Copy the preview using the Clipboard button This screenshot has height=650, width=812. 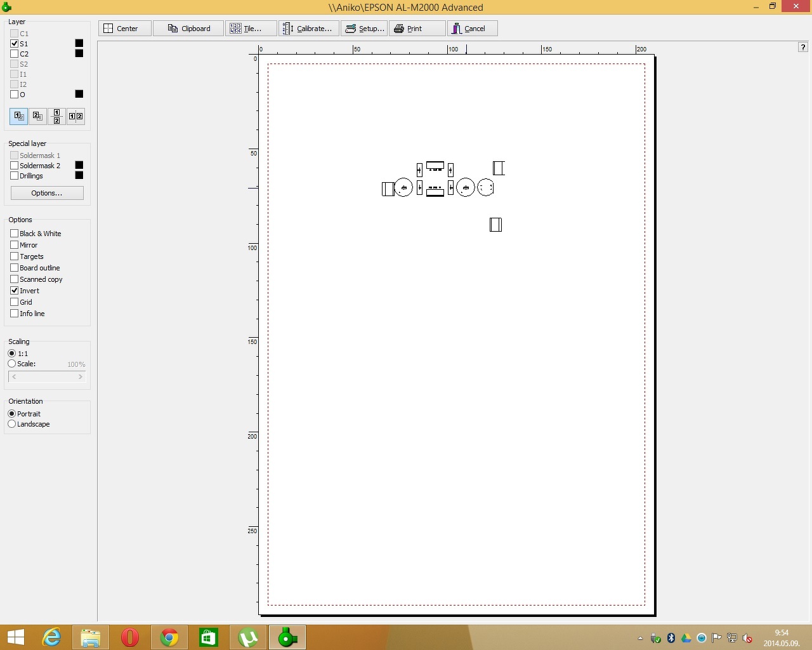pos(188,29)
